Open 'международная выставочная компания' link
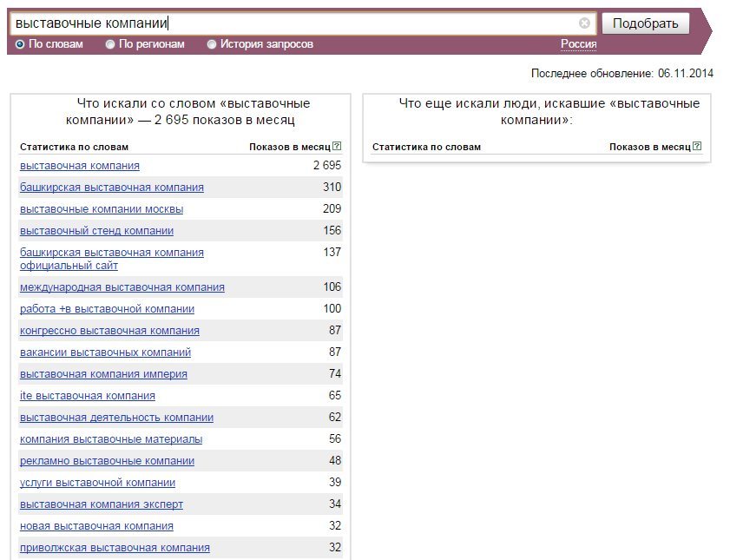 tap(122, 287)
